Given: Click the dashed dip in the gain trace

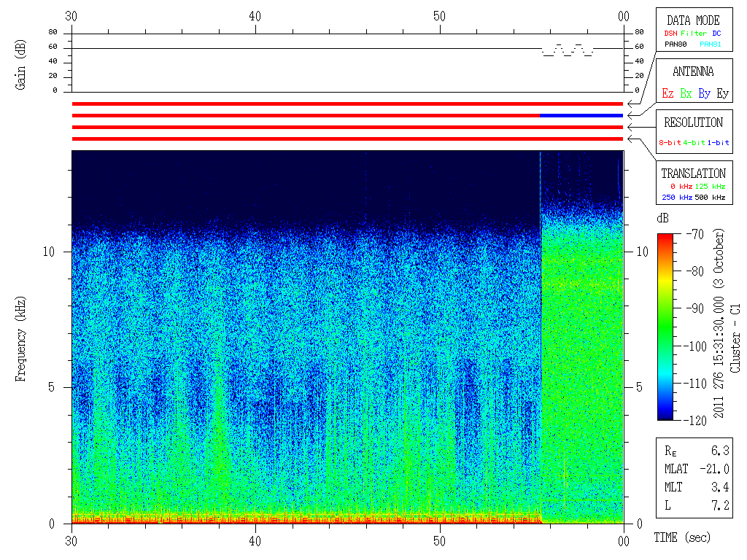Looking at the screenshot, I should point(568,50).
